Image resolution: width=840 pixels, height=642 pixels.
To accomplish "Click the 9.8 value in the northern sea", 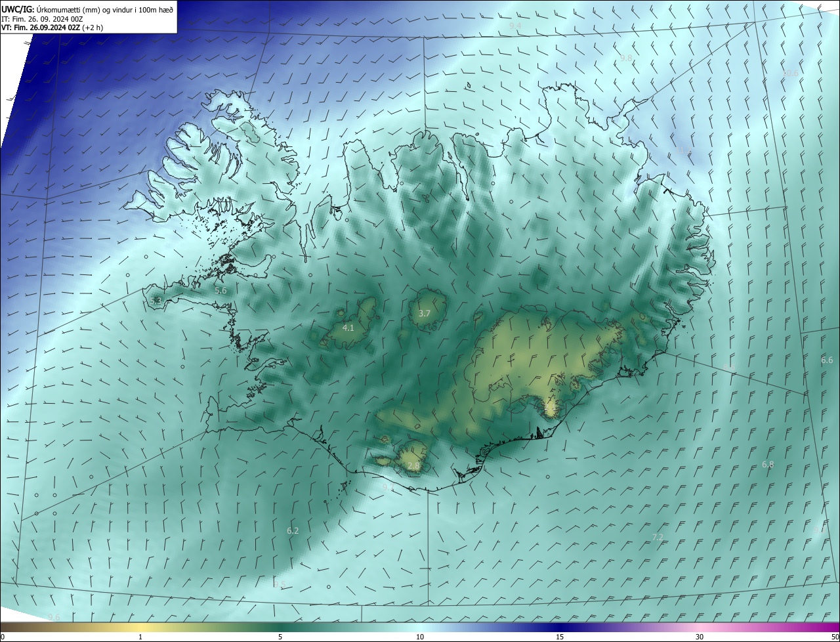I will coord(626,58).
